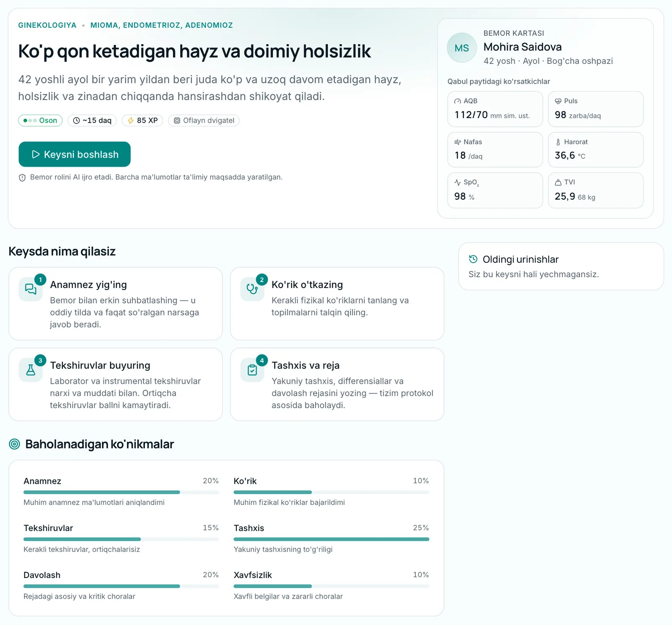Click the temperature value 36,6
672x625 pixels.
(565, 156)
